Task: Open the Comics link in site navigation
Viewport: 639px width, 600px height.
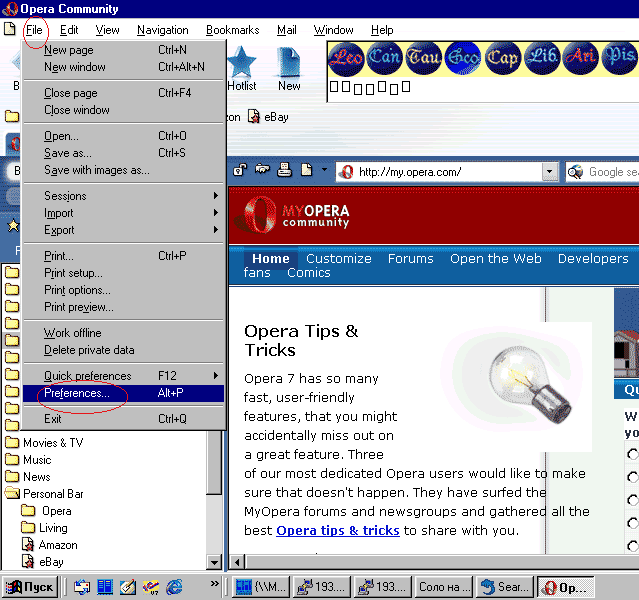Action: pos(308,273)
